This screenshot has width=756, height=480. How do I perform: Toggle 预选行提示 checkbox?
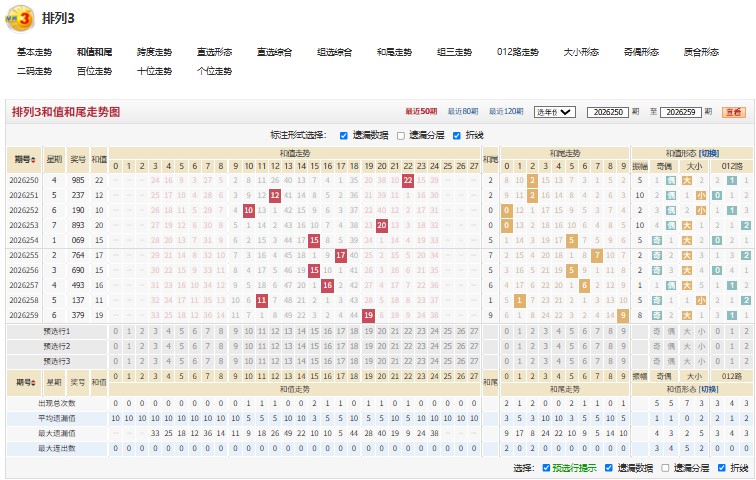point(546,467)
